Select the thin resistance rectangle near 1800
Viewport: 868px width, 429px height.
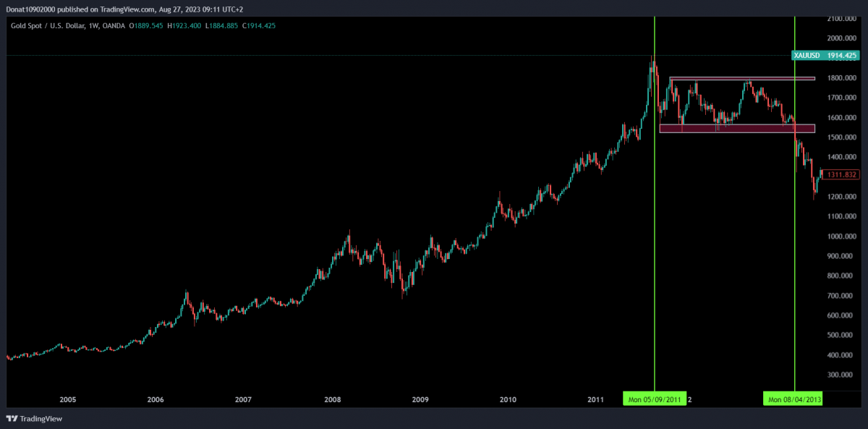click(x=741, y=78)
